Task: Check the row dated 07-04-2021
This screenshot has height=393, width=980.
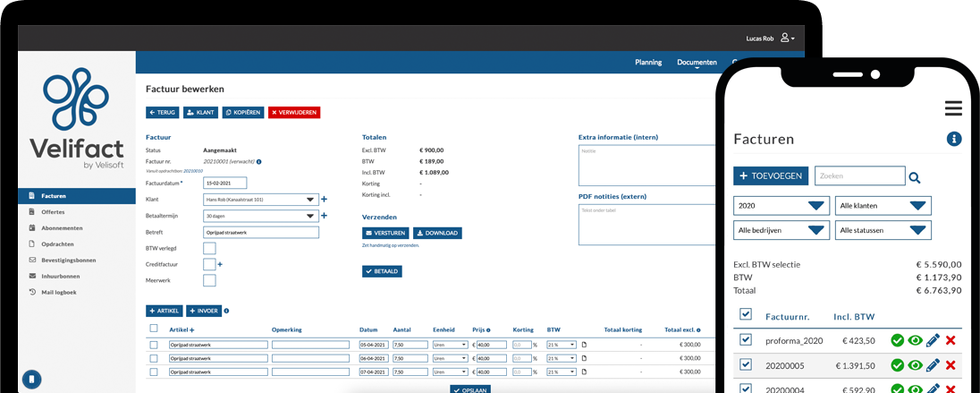Action: point(154,372)
